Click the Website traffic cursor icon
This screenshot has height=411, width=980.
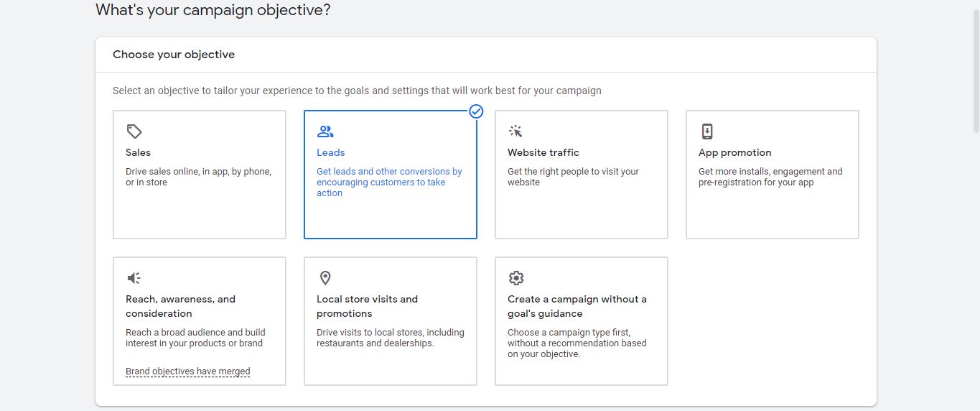516,131
